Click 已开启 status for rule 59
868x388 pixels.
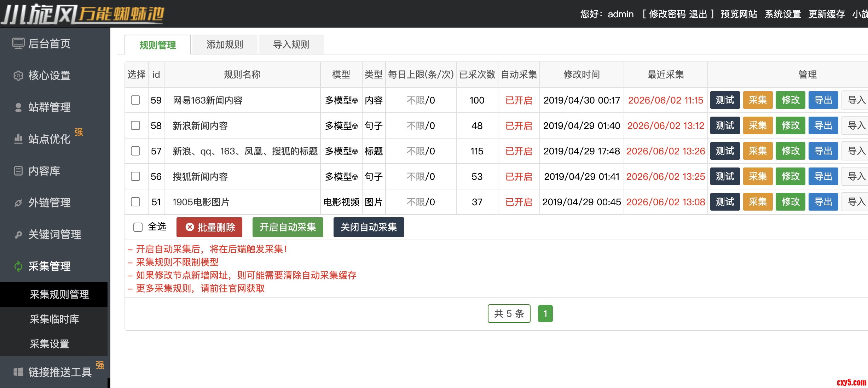tap(519, 100)
